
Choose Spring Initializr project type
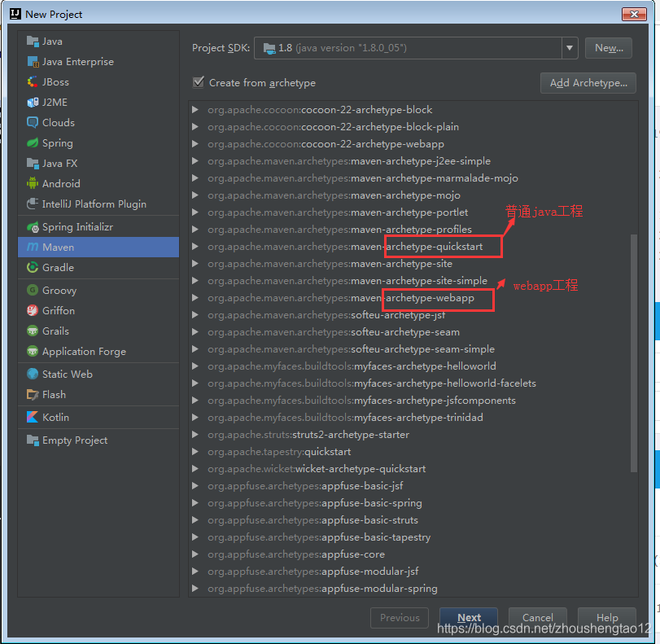pyautogui.click(x=98, y=227)
